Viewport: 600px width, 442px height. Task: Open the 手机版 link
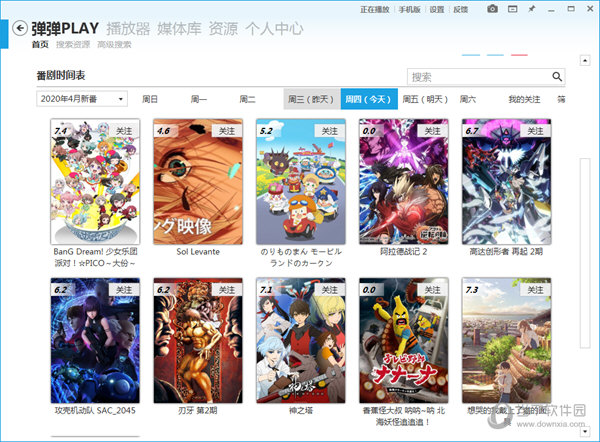pos(409,10)
